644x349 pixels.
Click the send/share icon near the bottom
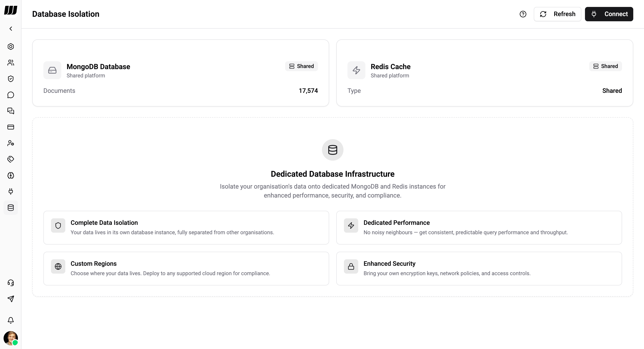click(11, 299)
